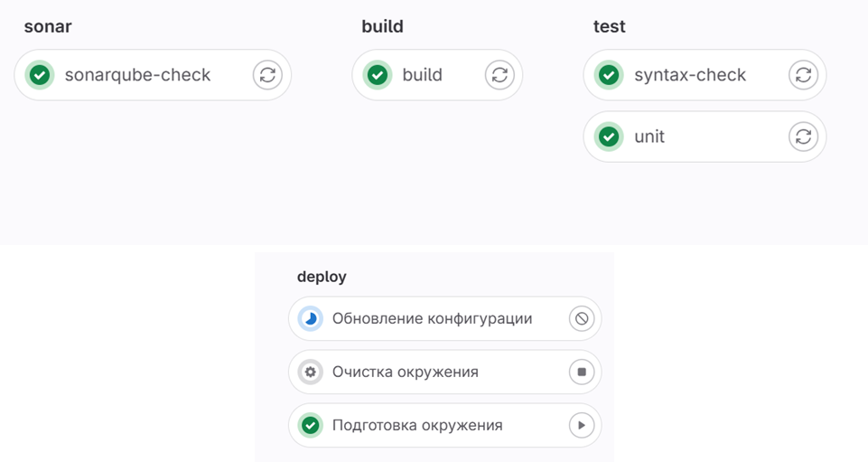Retry the syntax-check job
The width and height of the screenshot is (868, 462).
click(803, 75)
